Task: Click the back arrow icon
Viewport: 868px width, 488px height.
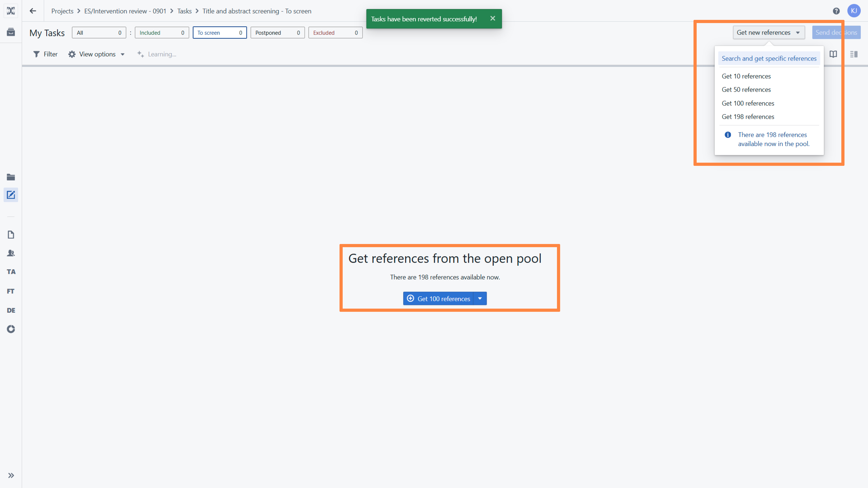Action: (33, 11)
